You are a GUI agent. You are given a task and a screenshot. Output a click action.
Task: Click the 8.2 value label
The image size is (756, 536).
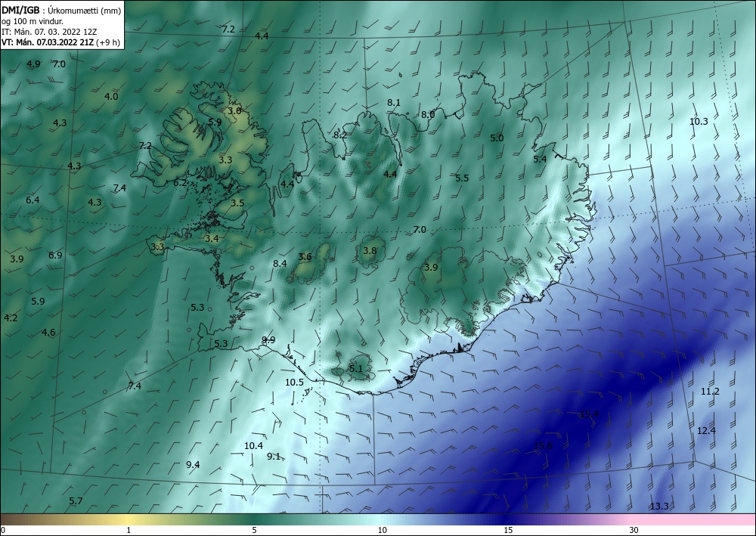340,135
